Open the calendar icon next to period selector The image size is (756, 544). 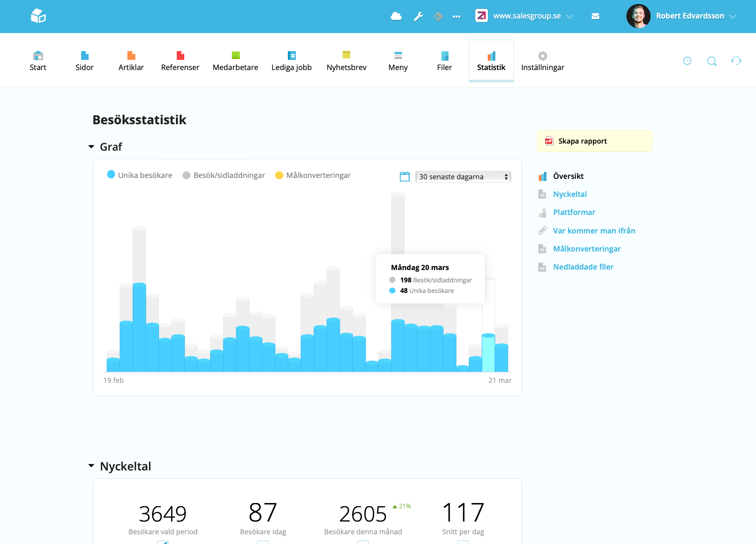[x=404, y=176]
